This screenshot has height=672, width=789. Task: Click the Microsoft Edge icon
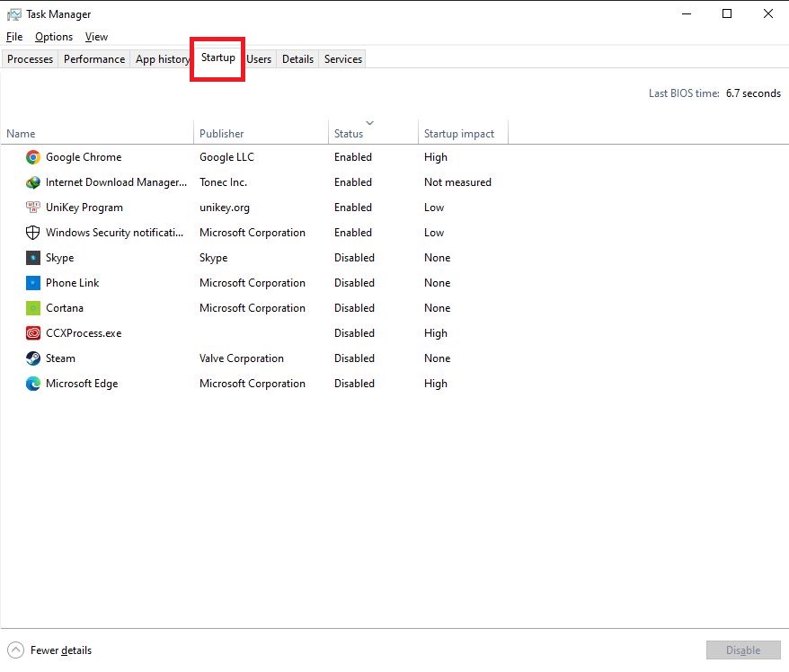[33, 384]
